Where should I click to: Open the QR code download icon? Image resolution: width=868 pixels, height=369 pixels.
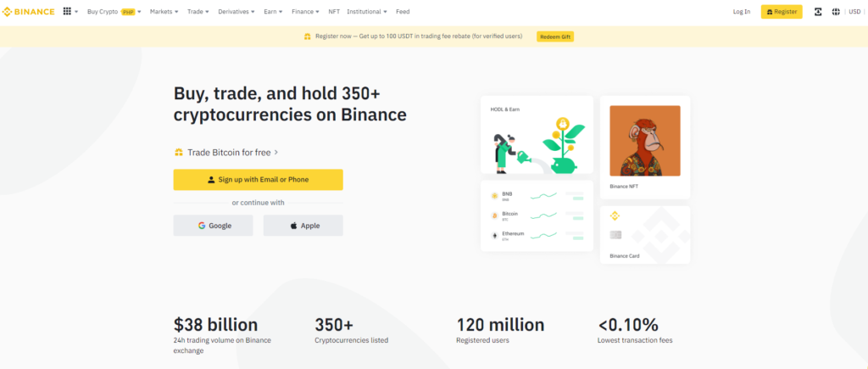(x=818, y=12)
